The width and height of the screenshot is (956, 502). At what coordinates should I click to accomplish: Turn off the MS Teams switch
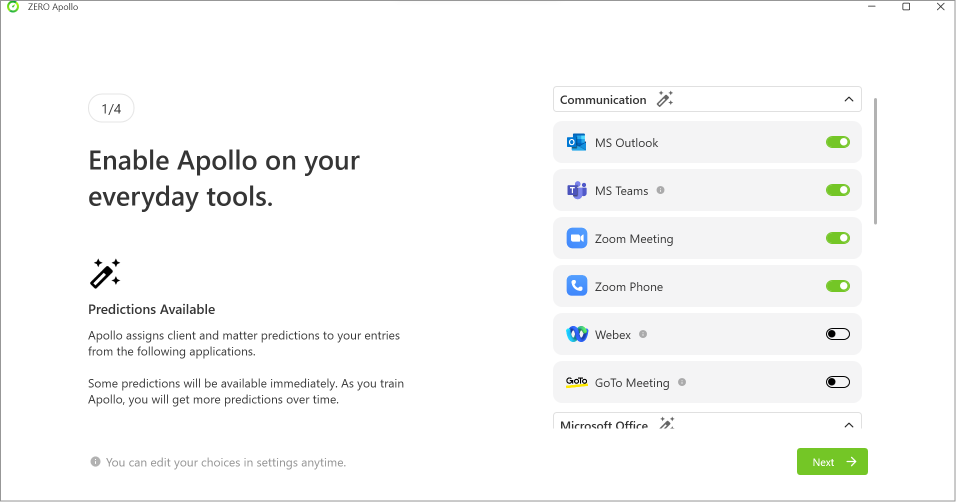[x=837, y=191]
